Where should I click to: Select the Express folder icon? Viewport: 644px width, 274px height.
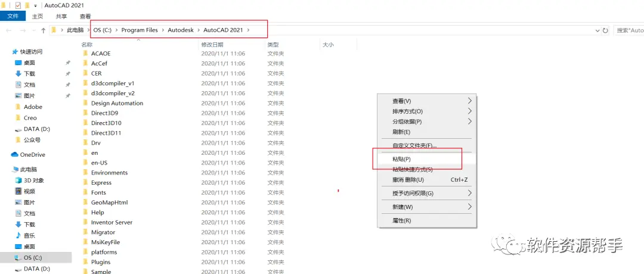point(85,182)
